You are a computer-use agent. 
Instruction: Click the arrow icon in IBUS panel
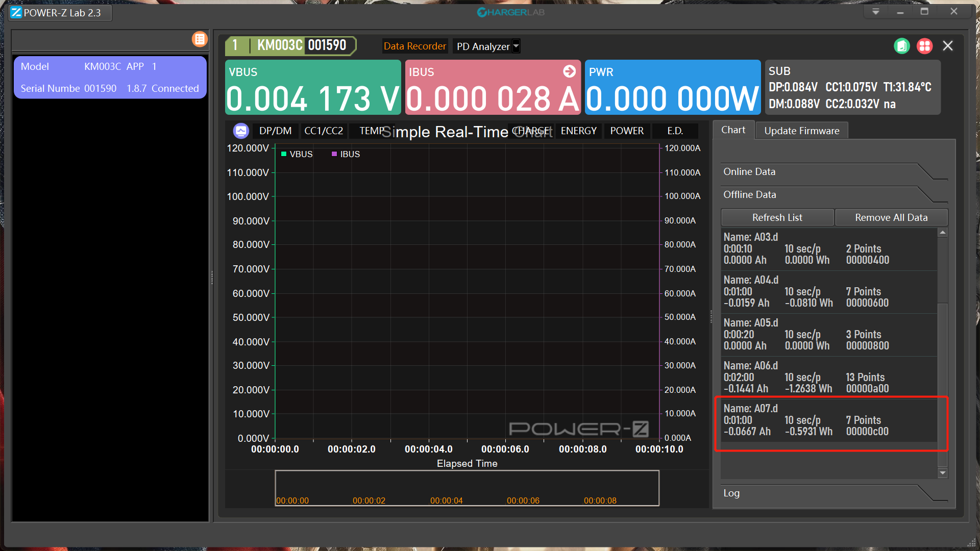click(x=569, y=71)
